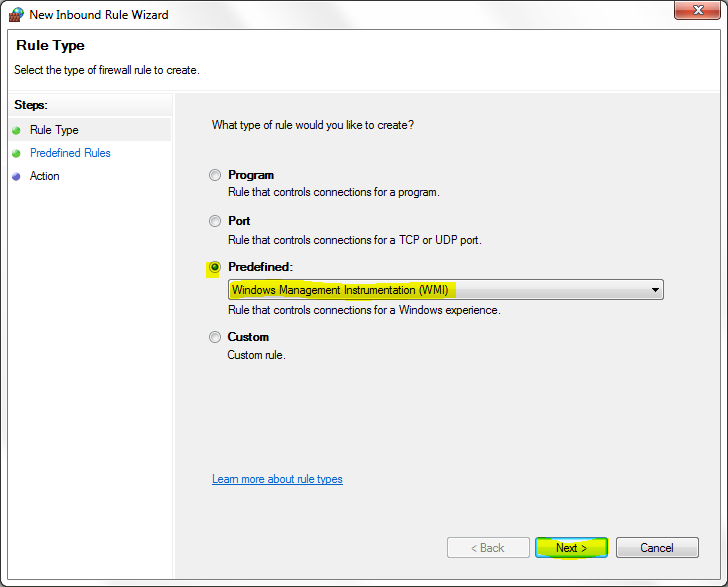Select the Predefined radio button
Screen dimensions: 728x587
(x=215, y=268)
